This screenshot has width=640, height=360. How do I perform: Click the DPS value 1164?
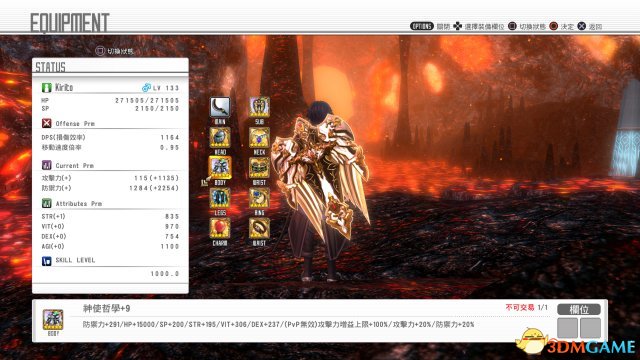tap(170, 138)
